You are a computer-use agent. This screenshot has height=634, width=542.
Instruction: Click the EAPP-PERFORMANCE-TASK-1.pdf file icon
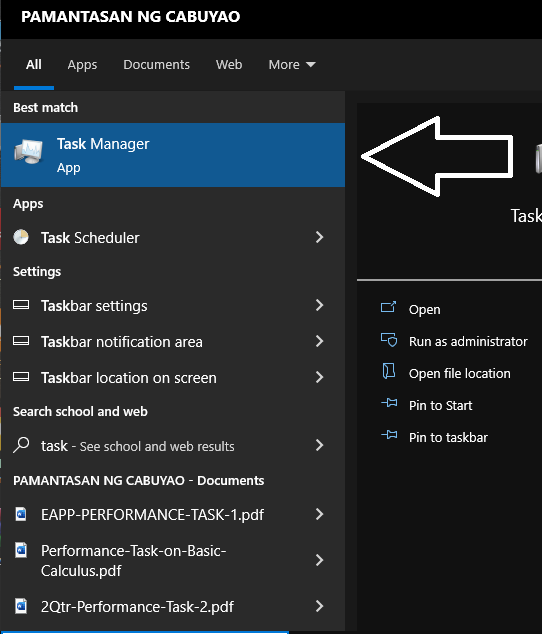(x=21, y=514)
